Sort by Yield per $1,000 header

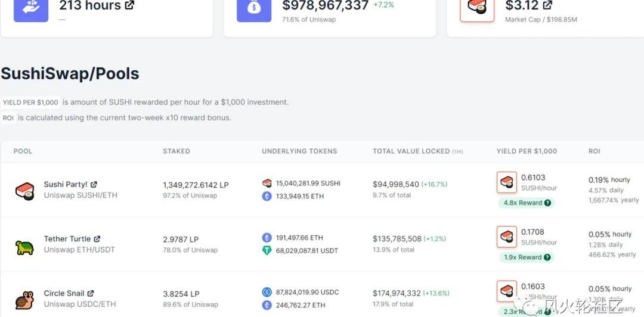[x=527, y=151]
